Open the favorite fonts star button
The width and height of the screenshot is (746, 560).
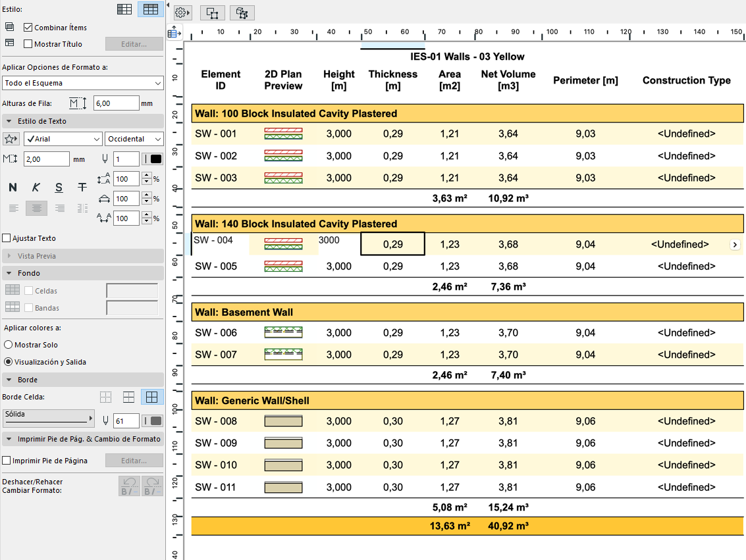pyautogui.click(x=11, y=139)
